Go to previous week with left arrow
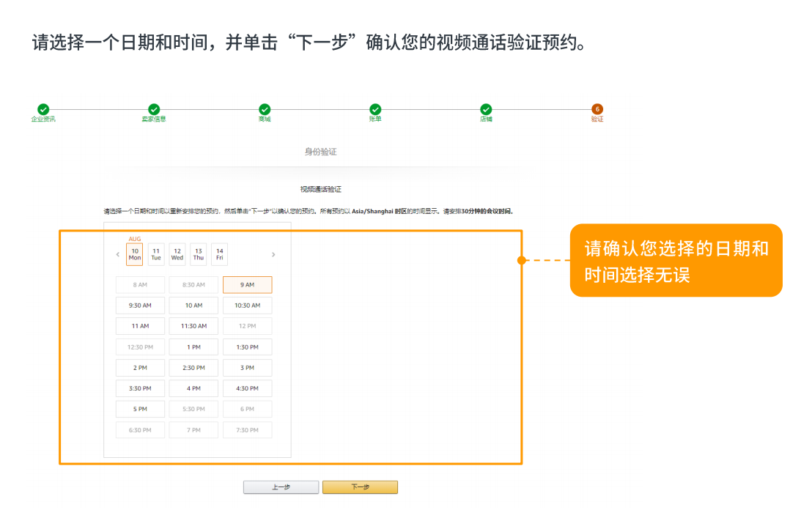 pyautogui.click(x=118, y=255)
